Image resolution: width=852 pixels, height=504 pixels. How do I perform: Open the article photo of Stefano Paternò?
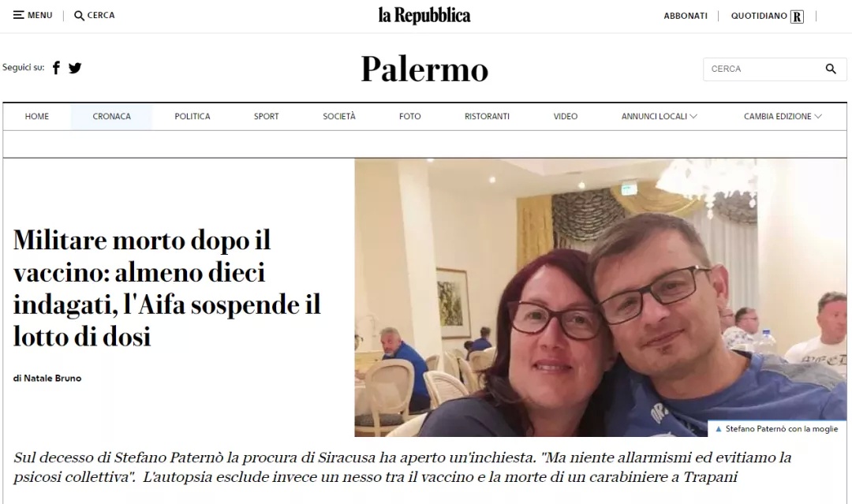coord(600,297)
